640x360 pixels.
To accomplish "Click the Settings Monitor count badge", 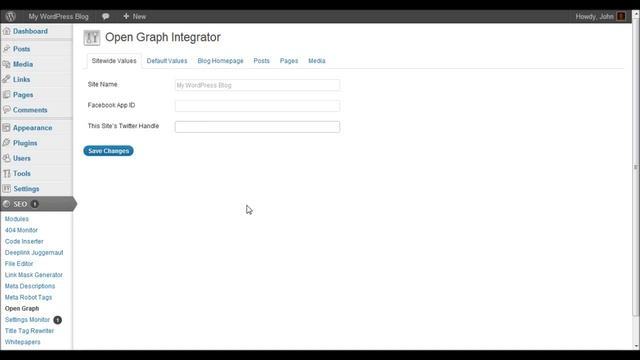I will [58, 320].
